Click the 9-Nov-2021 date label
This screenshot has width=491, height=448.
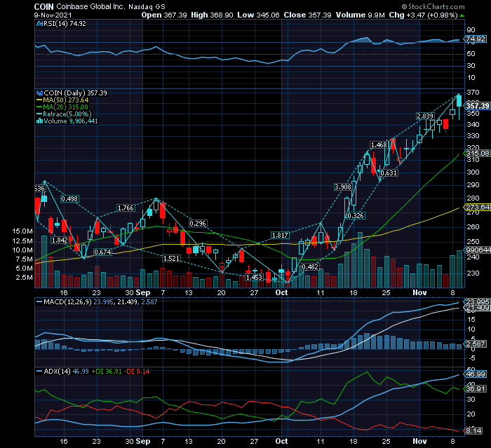pos(53,15)
